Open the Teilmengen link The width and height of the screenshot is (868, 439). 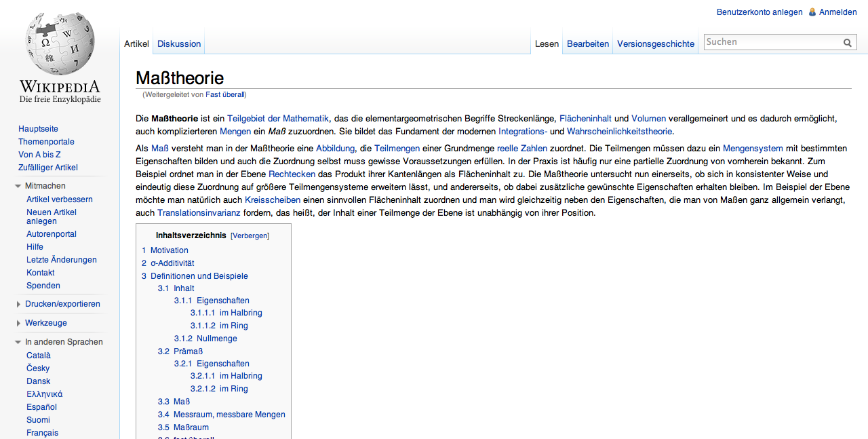tap(397, 148)
